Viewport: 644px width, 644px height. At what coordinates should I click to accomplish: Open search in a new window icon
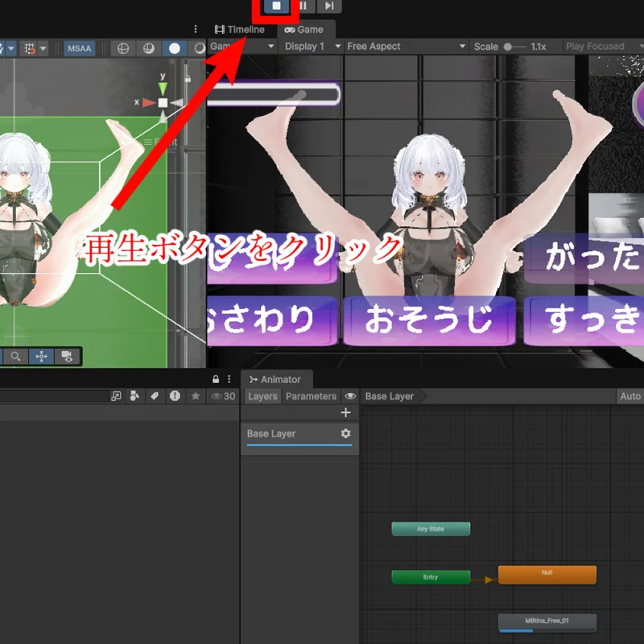[x=116, y=396]
